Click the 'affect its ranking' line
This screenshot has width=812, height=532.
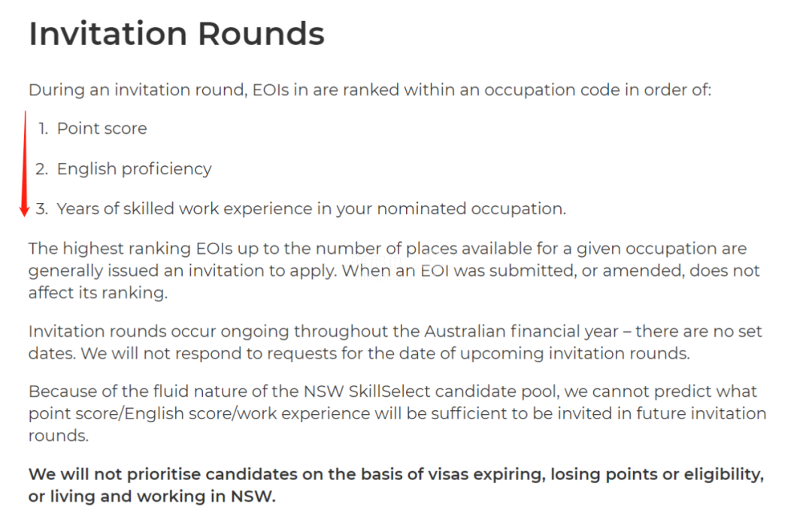tap(98, 293)
